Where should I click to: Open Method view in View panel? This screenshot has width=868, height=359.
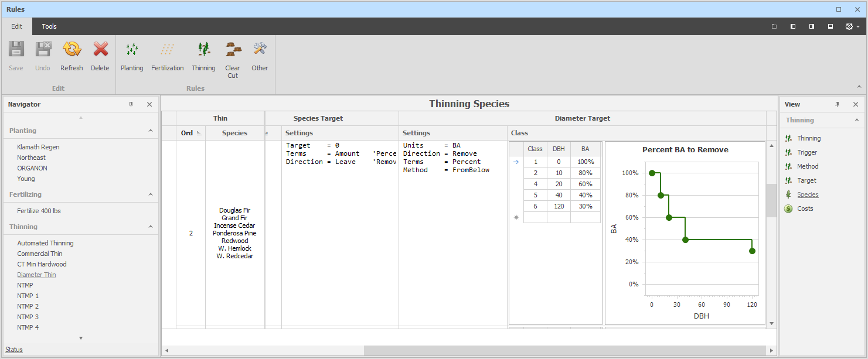pyautogui.click(x=808, y=166)
